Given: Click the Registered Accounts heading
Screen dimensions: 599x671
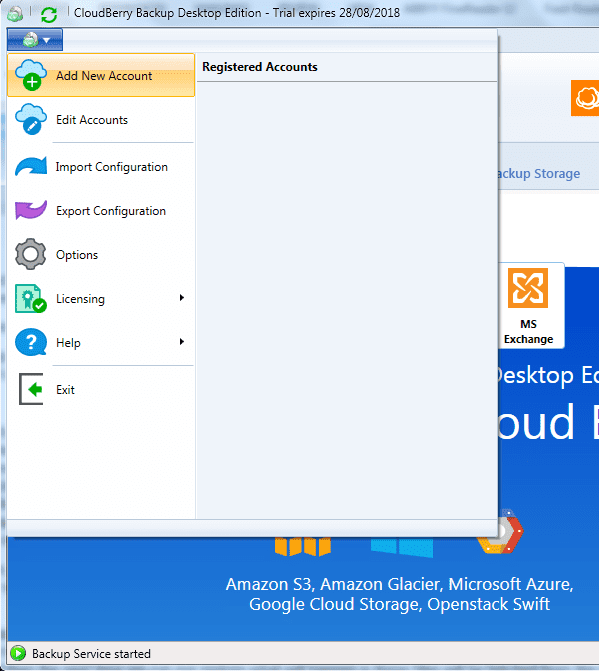Looking at the screenshot, I should coord(260,67).
